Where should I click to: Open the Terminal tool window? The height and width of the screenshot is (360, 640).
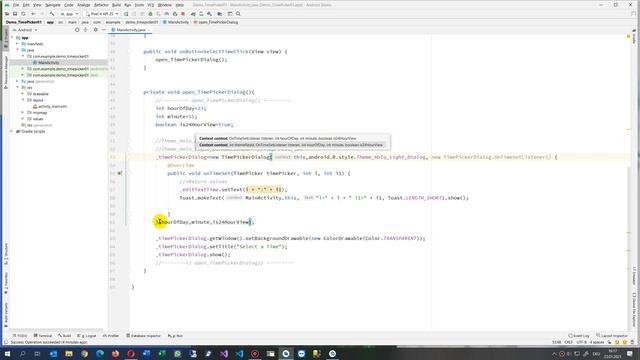click(x=43, y=336)
